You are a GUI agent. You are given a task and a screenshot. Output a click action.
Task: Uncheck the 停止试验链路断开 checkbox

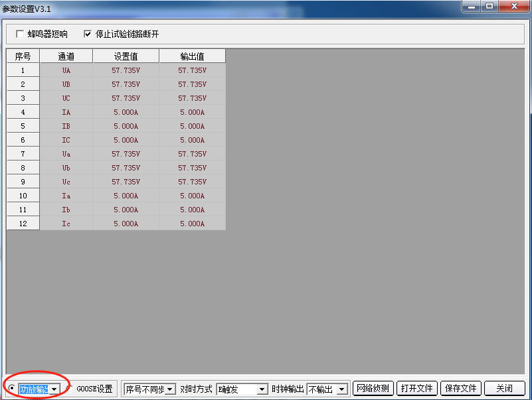click(88, 34)
